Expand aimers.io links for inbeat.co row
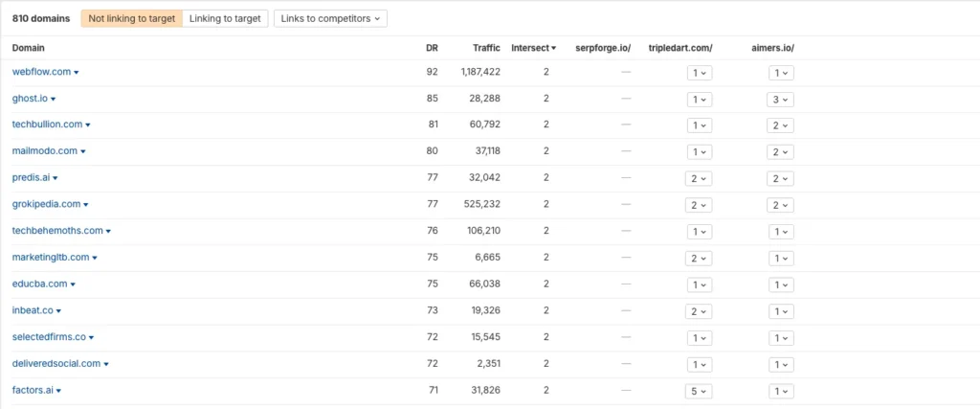The width and height of the screenshot is (980, 409). [781, 311]
